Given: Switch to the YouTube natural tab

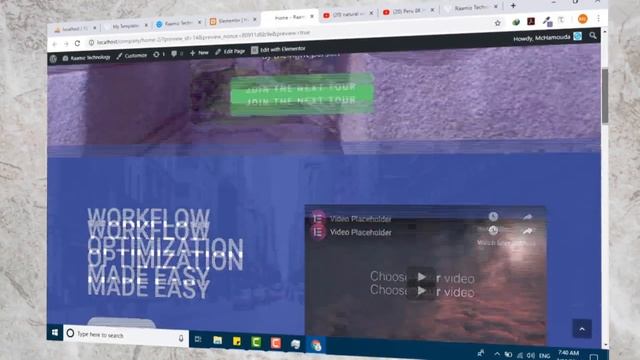Looking at the screenshot, I should point(347,14).
